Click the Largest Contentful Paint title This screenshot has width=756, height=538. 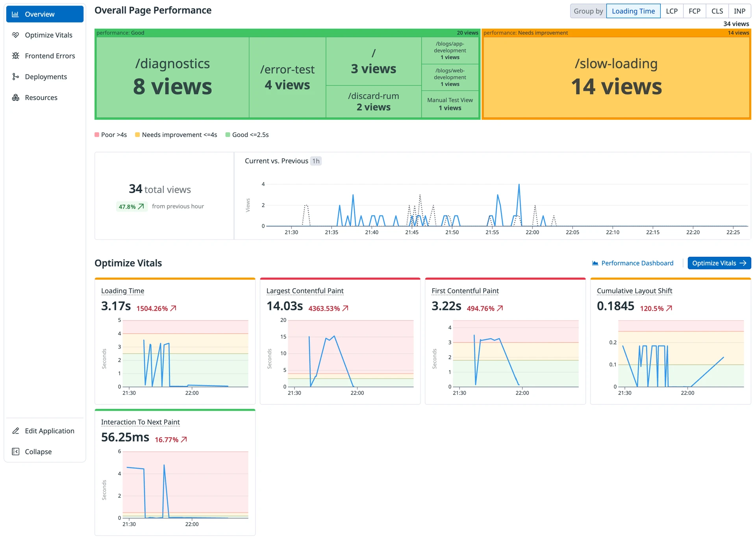(305, 291)
